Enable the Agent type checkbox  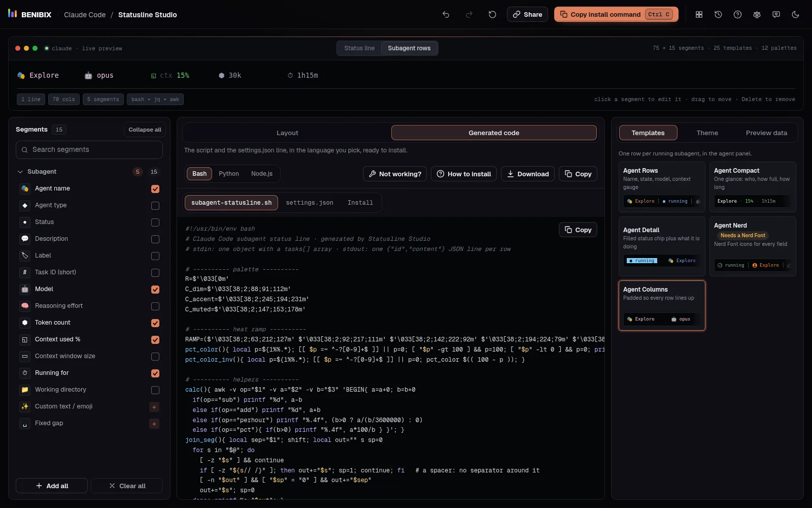click(155, 206)
